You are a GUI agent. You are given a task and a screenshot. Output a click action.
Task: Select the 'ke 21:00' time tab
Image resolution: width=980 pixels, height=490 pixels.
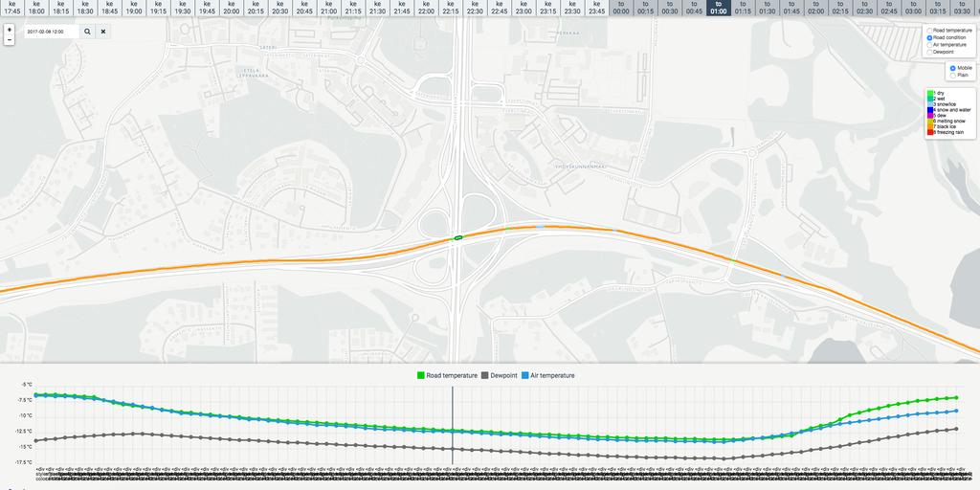(x=329, y=8)
